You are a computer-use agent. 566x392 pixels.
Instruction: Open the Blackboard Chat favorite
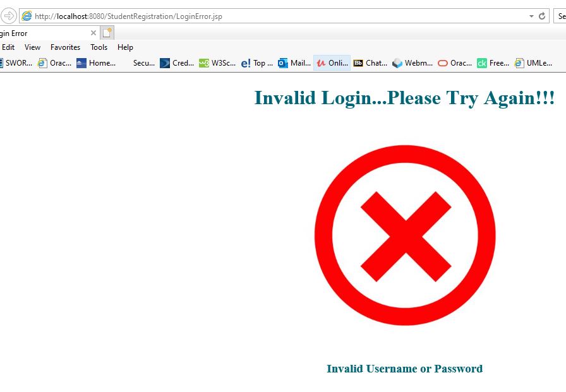click(x=370, y=62)
